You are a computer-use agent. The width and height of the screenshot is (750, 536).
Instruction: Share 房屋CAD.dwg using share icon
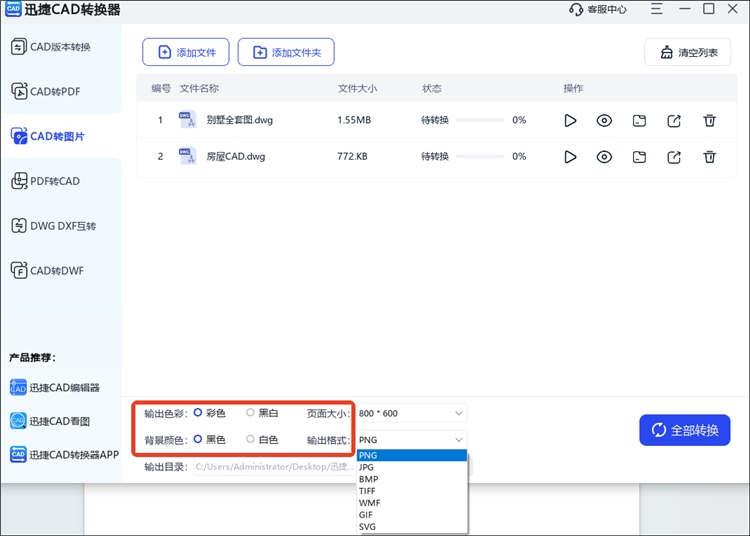point(674,157)
